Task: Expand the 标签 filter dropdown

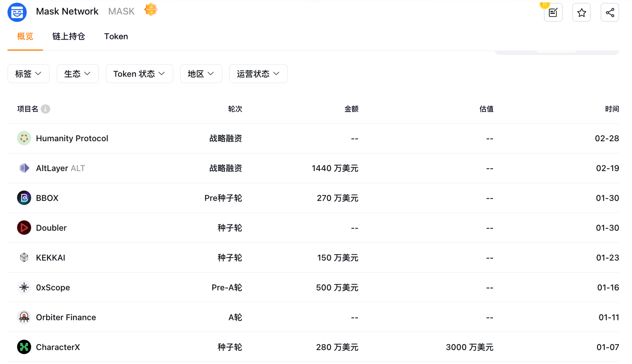Action: click(x=28, y=74)
